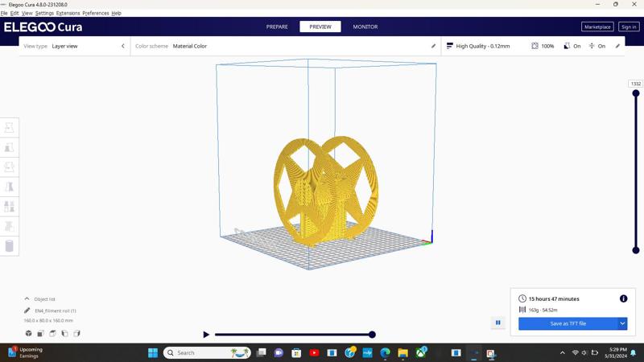Edit the color scheme with the pencil icon

click(433, 46)
